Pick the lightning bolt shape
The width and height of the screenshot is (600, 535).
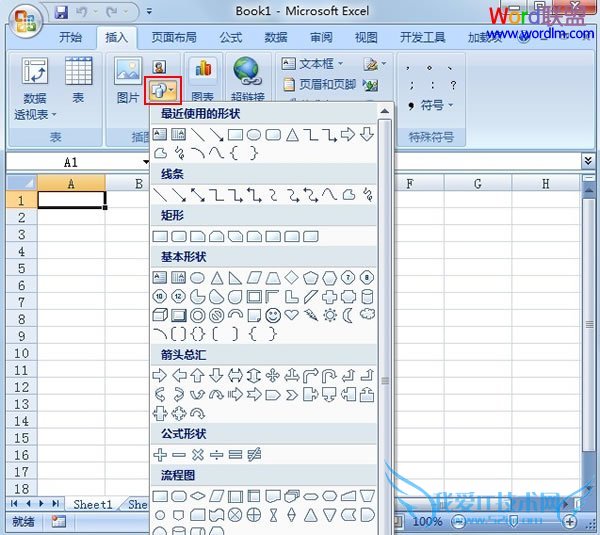click(311, 315)
